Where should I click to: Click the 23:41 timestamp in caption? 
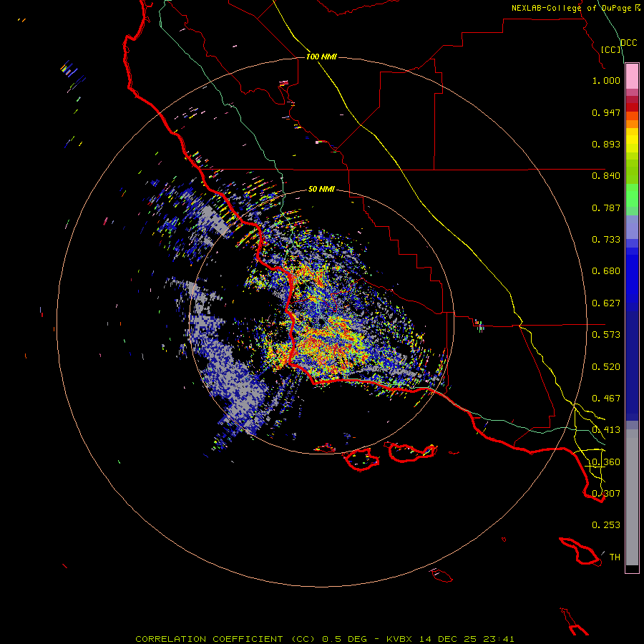coord(499,639)
